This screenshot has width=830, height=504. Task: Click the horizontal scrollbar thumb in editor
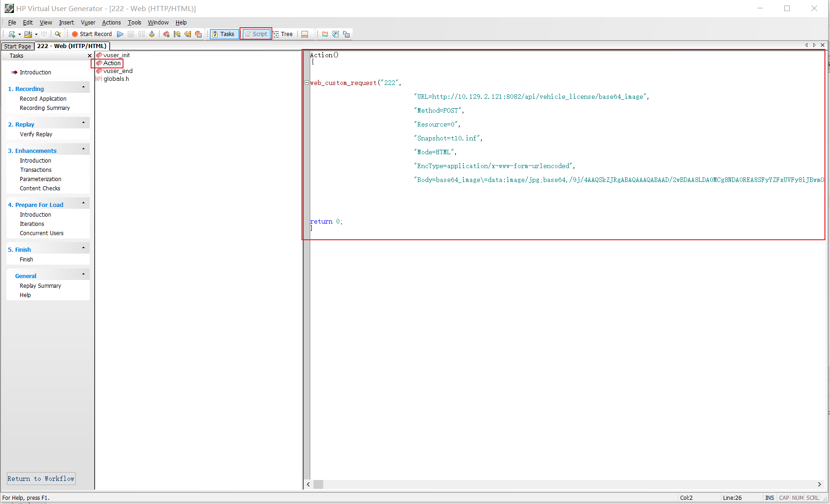tap(318, 484)
